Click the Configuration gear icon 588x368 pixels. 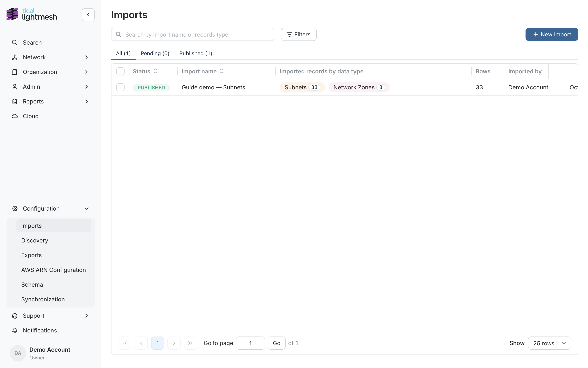coord(15,209)
